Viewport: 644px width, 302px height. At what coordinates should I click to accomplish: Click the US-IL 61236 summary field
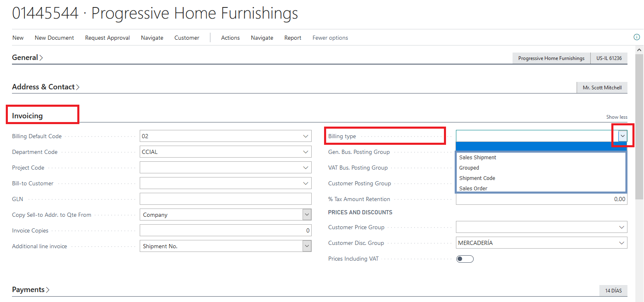pyautogui.click(x=609, y=58)
